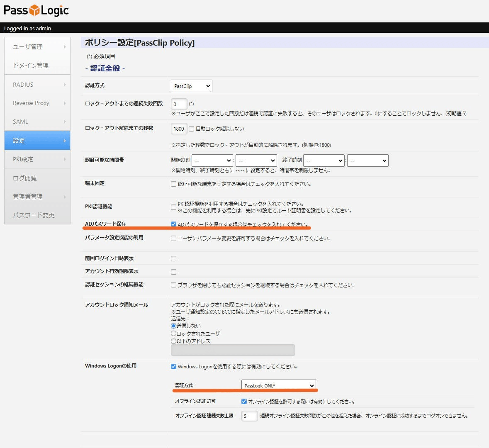Select 以下のアドレス radio option
The height and width of the screenshot is (448, 489).
[174, 341]
